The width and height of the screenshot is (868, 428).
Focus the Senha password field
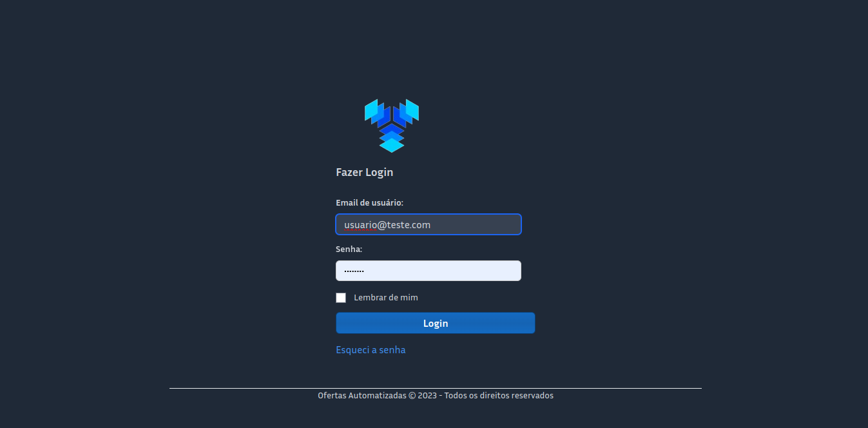(429, 271)
